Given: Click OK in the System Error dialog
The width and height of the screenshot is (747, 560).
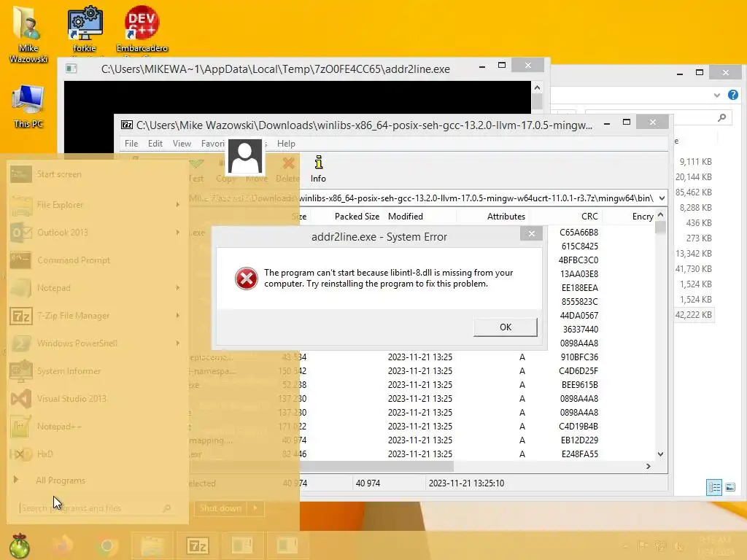Looking at the screenshot, I should tap(506, 327).
